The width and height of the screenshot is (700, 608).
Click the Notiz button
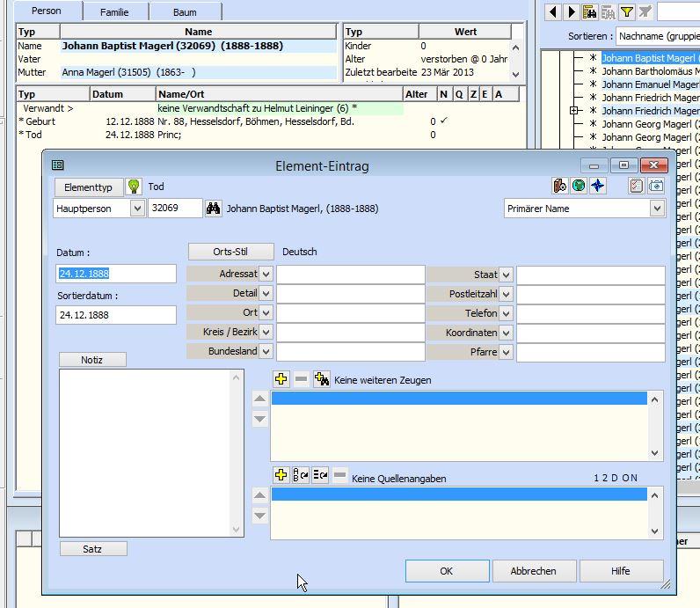(92, 360)
